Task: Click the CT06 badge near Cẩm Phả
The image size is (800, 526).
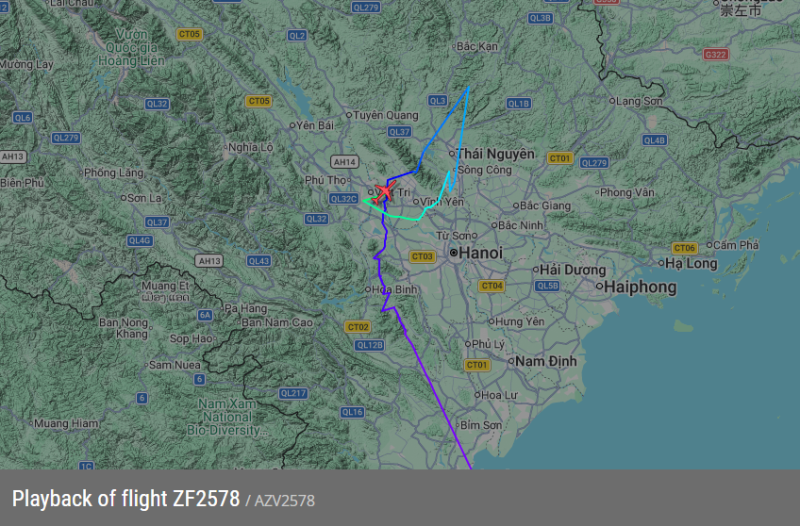Action: point(684,248)
